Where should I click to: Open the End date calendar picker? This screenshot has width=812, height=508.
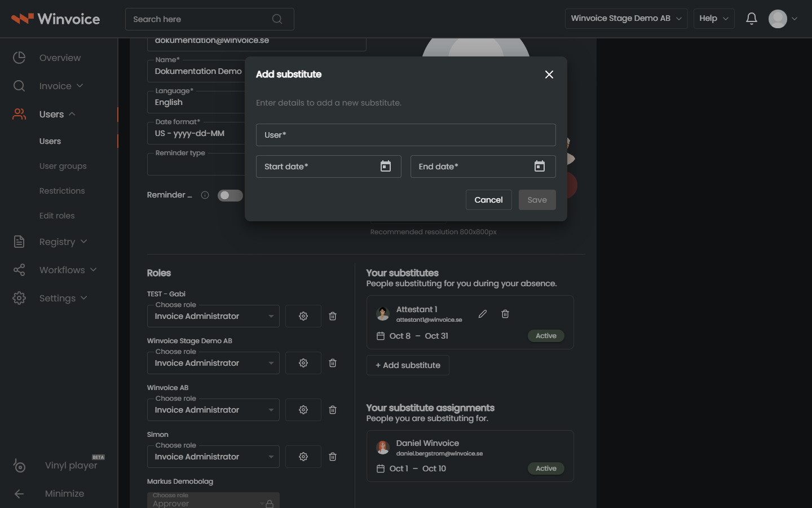point(540,166)
